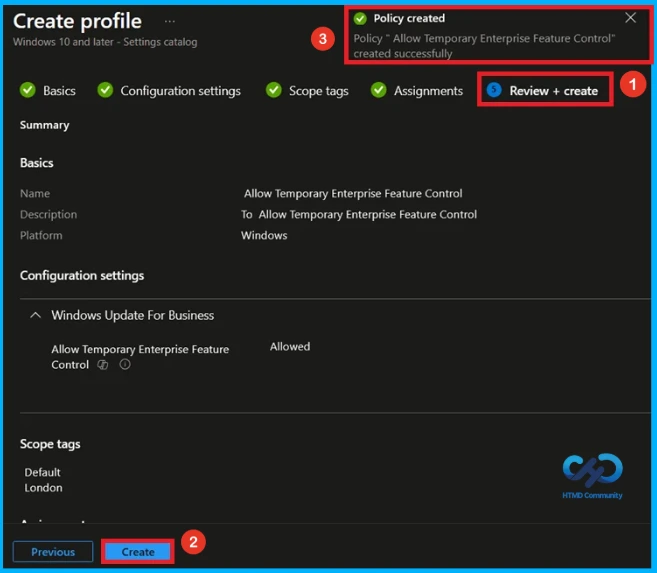Click the Allowed setting value

290,347
